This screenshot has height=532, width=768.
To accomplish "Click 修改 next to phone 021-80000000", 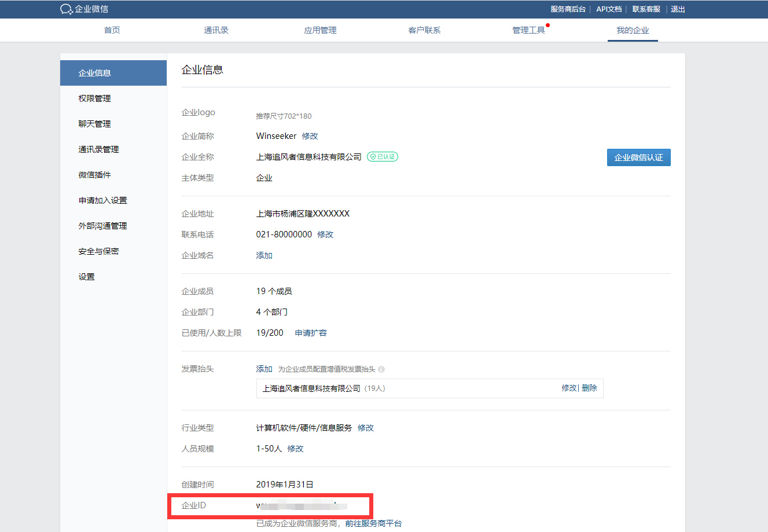I will [325, 234].
